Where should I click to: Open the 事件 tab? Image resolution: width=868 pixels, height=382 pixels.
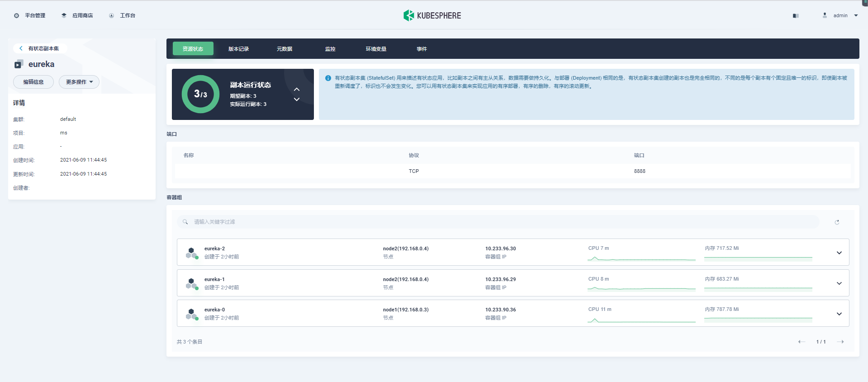click(x=422, y=49)
